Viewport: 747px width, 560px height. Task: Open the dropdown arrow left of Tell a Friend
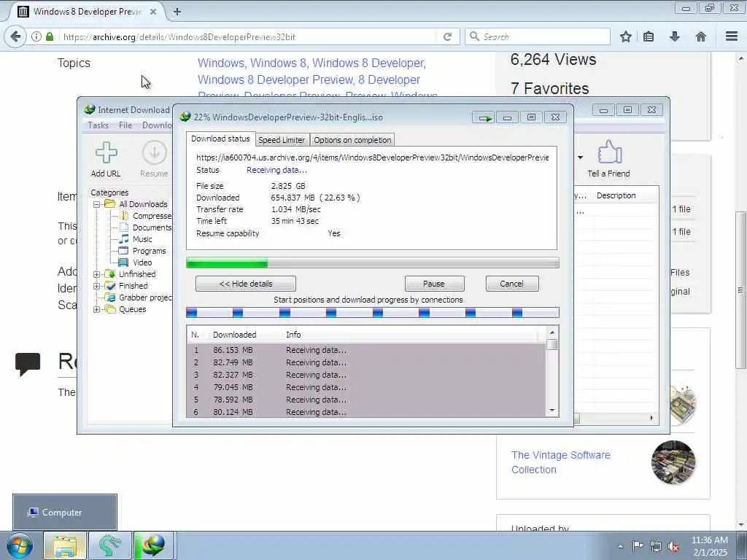(x=580, y=157)
